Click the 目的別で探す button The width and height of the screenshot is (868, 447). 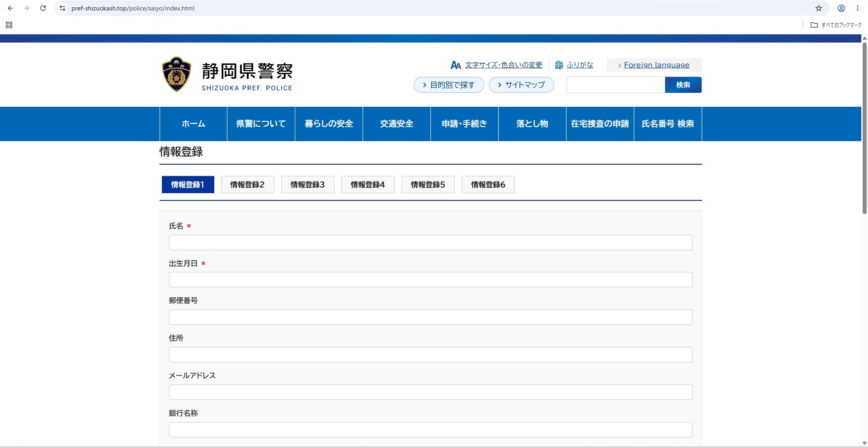[449, 85]
